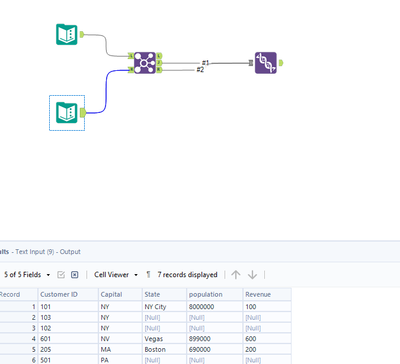Click the Capital column header
This screenshot has width=400, height=364.
120,294
